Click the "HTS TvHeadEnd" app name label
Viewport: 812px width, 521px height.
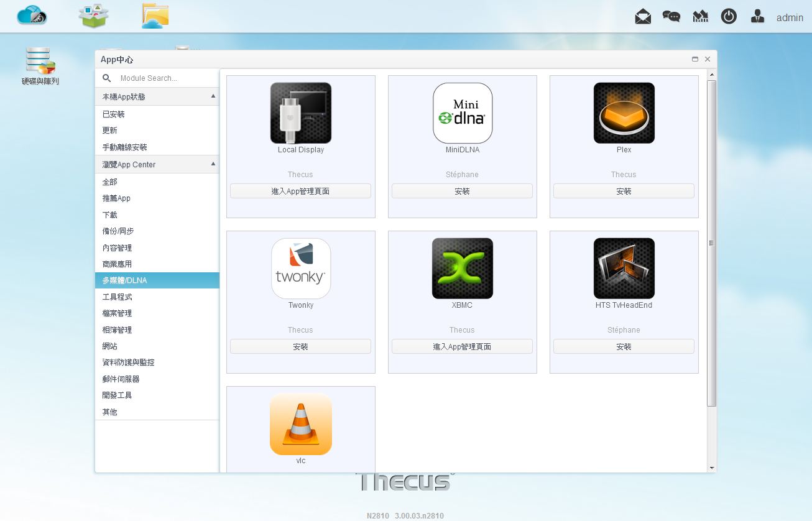click(x=624, y=305)
